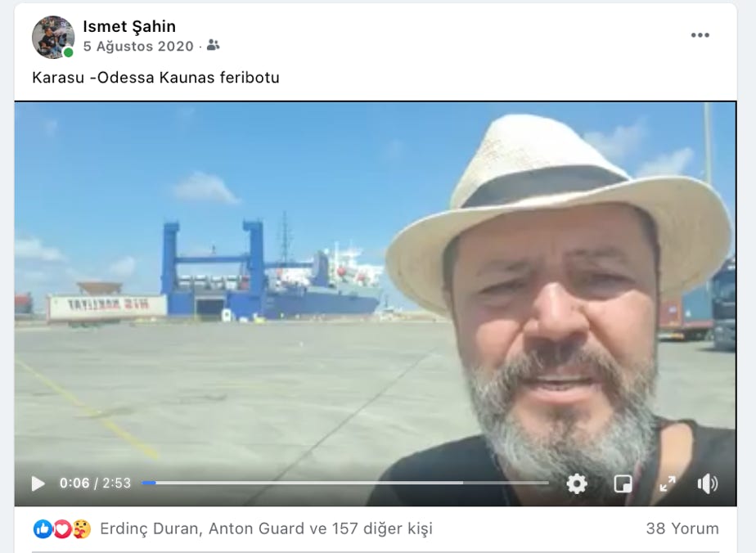Click the friends audience icon

pyautogui.click(x=213, y=45)
